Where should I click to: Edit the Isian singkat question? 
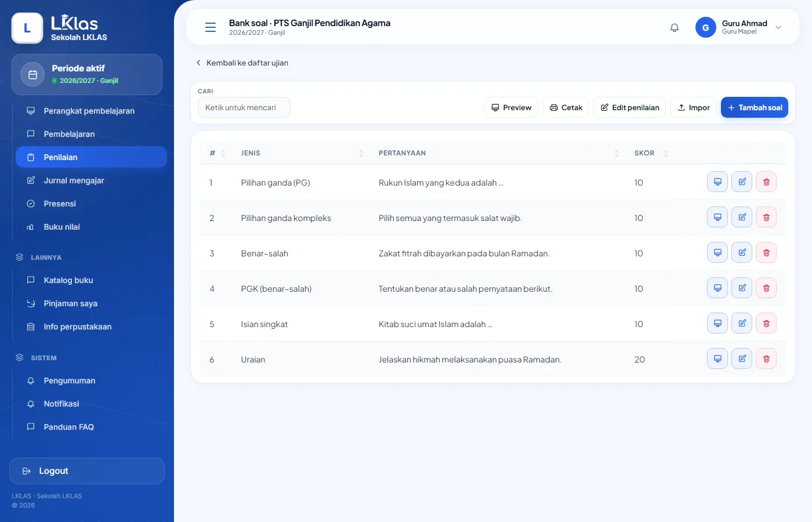tap(742, 324)
